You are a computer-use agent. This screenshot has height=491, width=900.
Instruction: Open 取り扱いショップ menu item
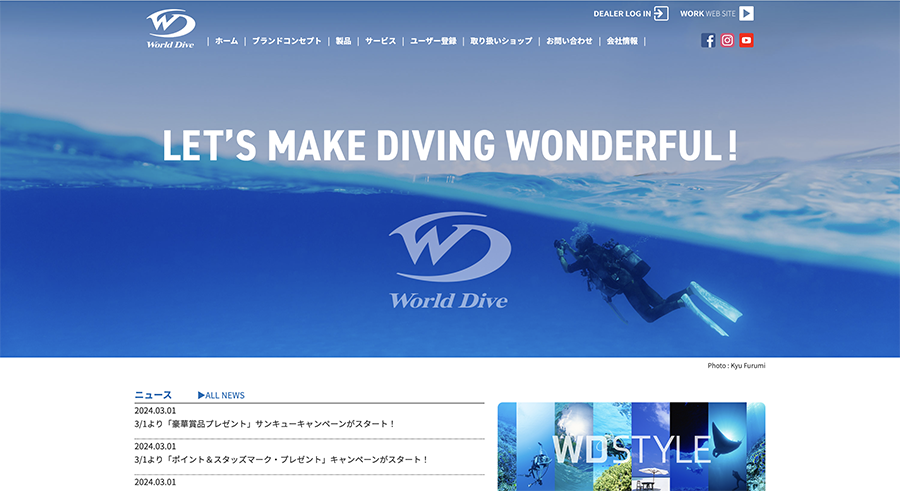coord(501,41)
